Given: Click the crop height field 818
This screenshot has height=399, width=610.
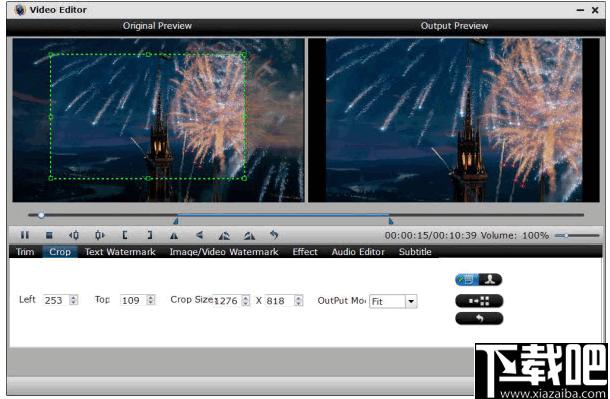Looking at the screenshot, I should 280,301.
